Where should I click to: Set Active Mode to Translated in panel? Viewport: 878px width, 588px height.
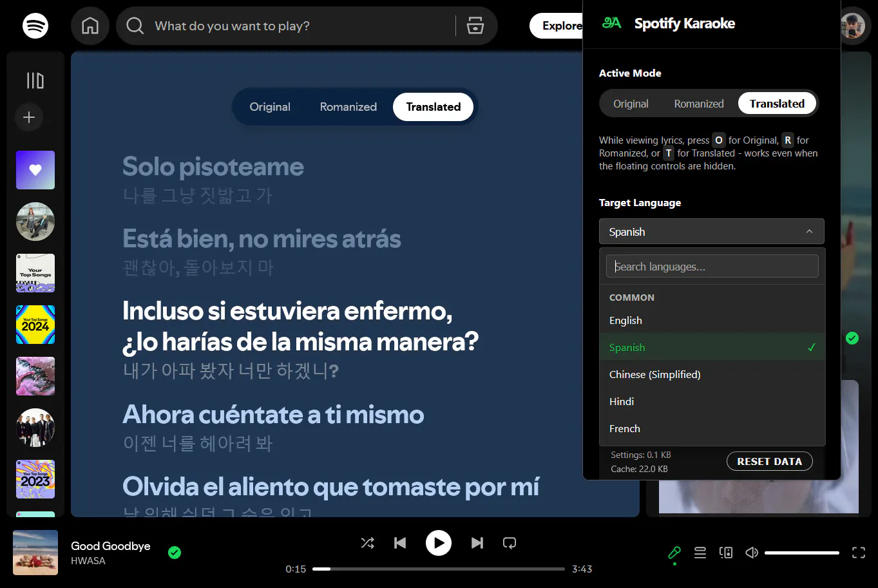(x=777, y=104)
